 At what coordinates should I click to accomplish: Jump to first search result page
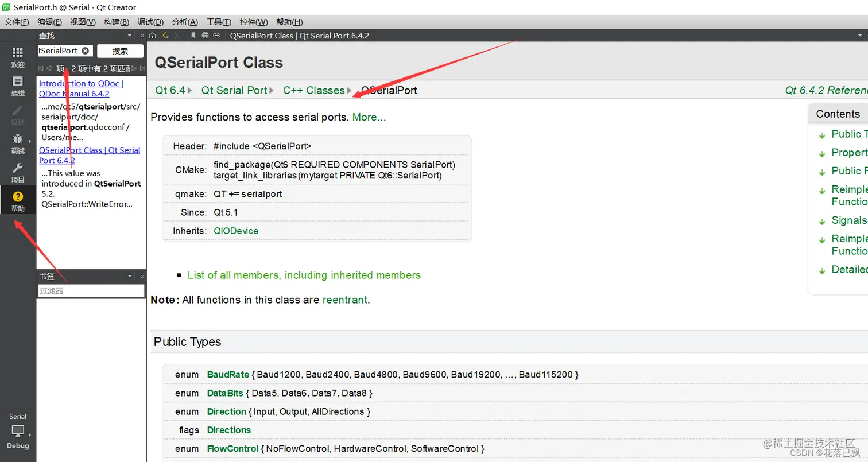coord(41,68)
